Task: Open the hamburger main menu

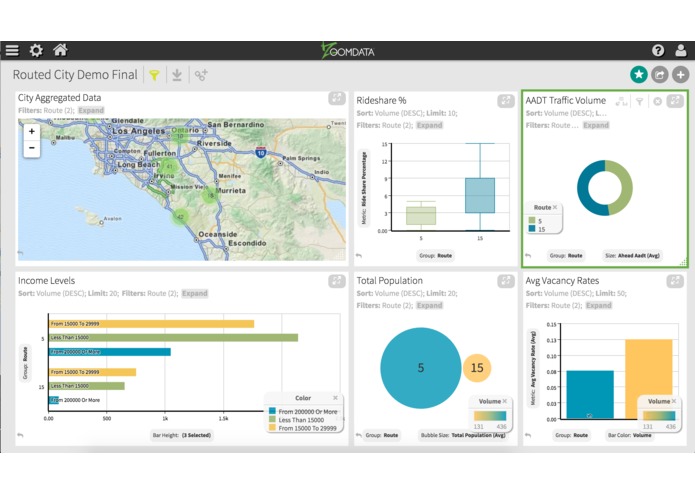Action: coord(12,51)
